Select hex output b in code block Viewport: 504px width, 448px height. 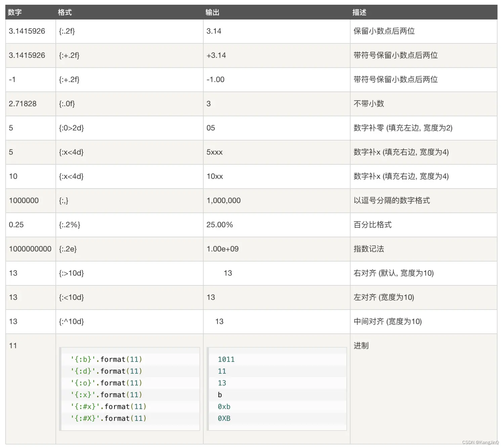(220, 395)
